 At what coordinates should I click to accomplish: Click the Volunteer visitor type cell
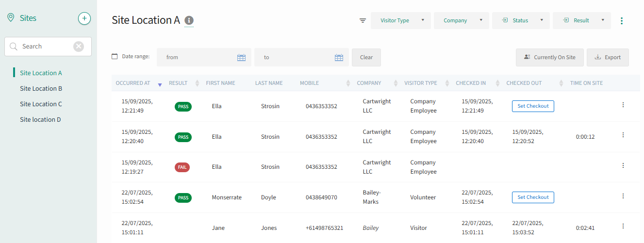click(x=423, y=198)
